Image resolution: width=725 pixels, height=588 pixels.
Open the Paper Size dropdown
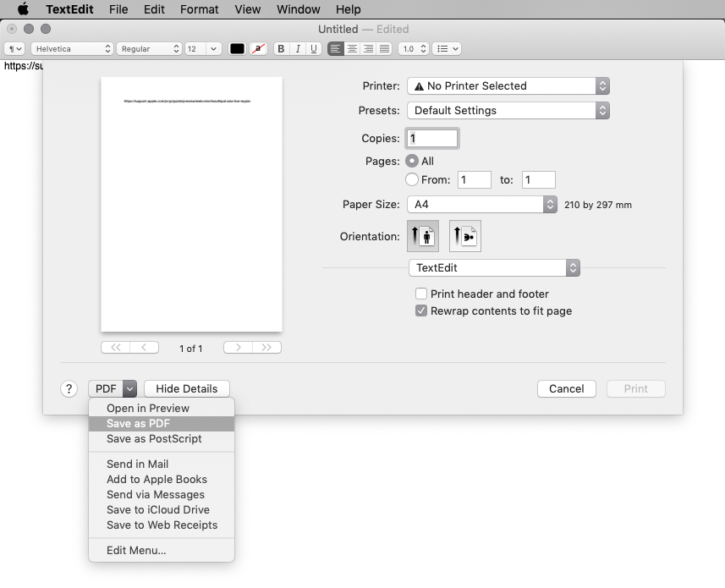pyautogui.click(x=481, y=204)
